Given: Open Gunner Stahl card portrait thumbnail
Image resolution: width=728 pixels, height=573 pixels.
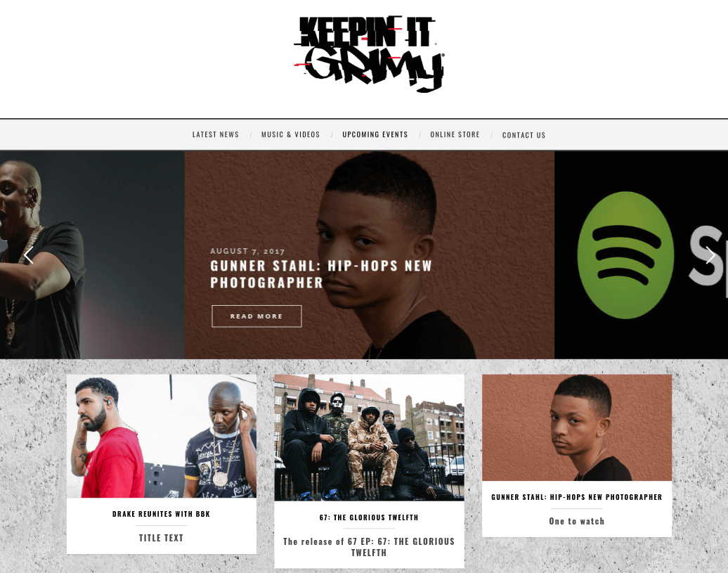Looking at the screenshot, I should [x=577, y=427].
